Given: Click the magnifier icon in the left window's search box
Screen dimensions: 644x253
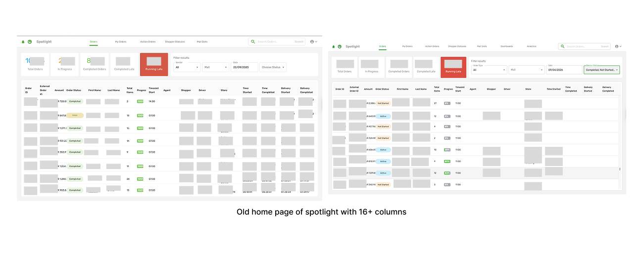Looking at the screenshot, I should [253, 42].
